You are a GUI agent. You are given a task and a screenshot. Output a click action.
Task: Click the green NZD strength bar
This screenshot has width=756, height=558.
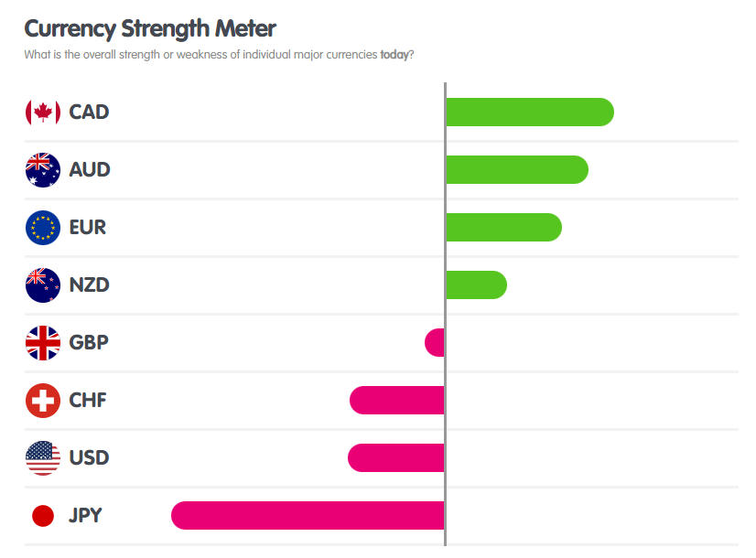coord(476,284)
